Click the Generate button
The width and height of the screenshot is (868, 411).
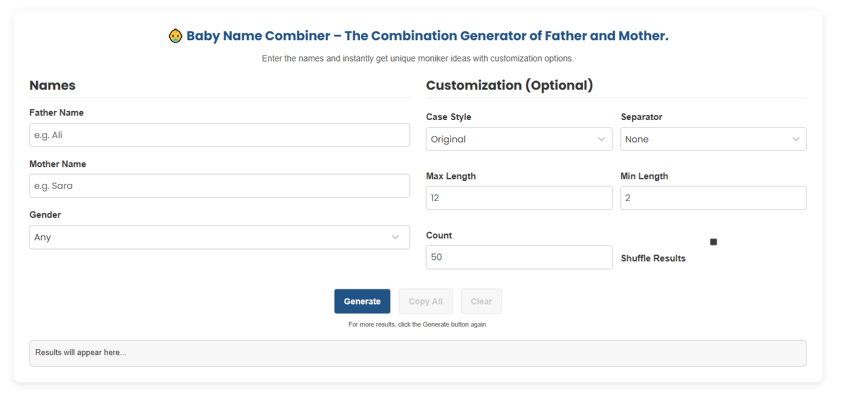pos(362,301)
